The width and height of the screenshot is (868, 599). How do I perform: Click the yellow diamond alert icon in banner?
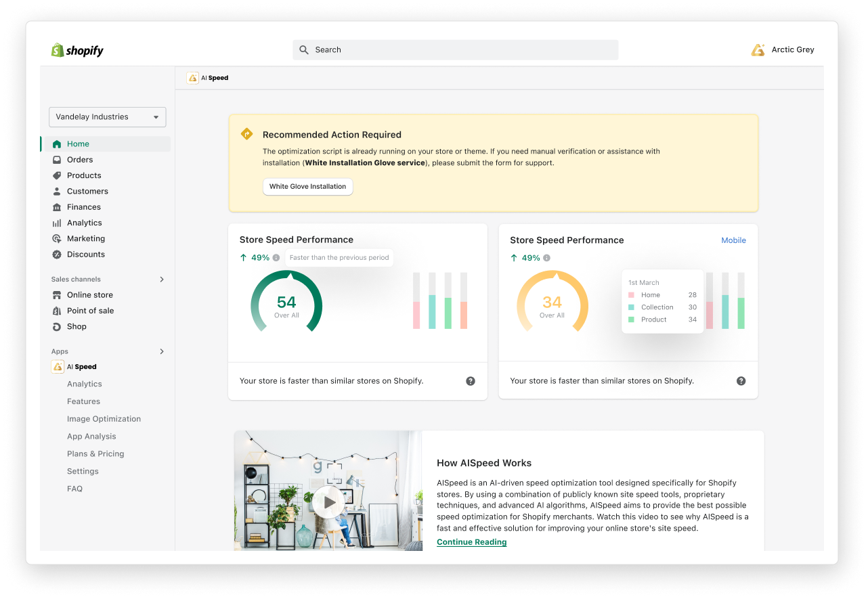[x=247, y=134]
